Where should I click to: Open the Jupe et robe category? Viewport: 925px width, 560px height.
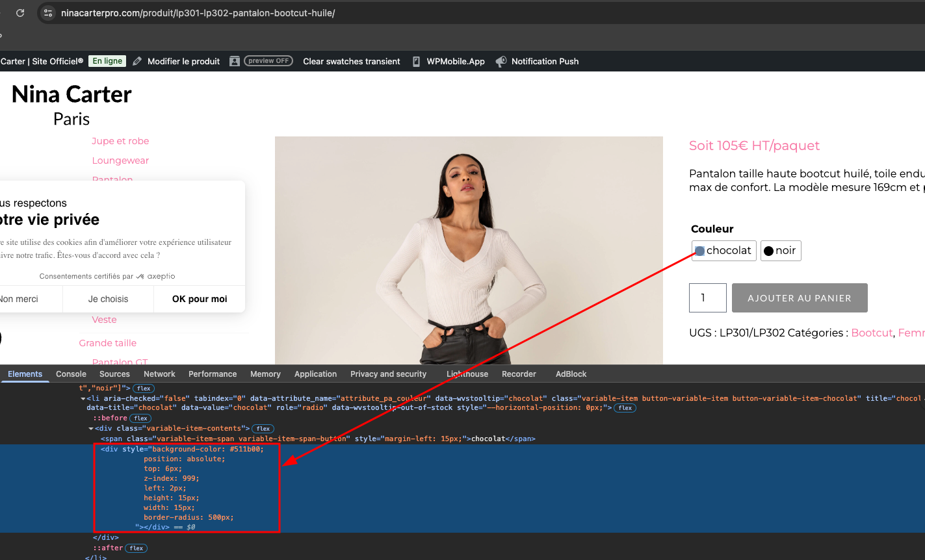click(x=120, y=141)
